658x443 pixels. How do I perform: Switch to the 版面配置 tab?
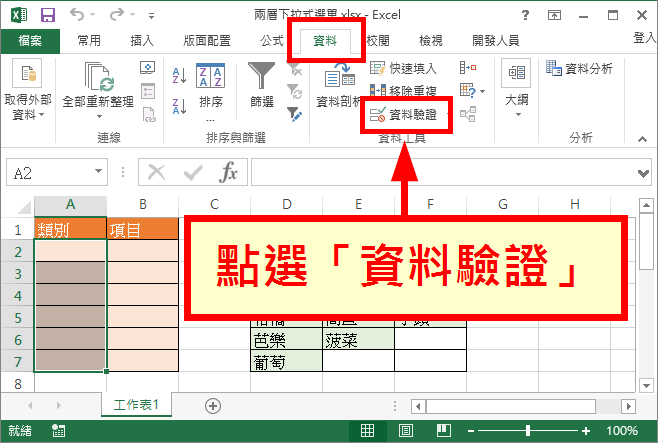(207, 41)
